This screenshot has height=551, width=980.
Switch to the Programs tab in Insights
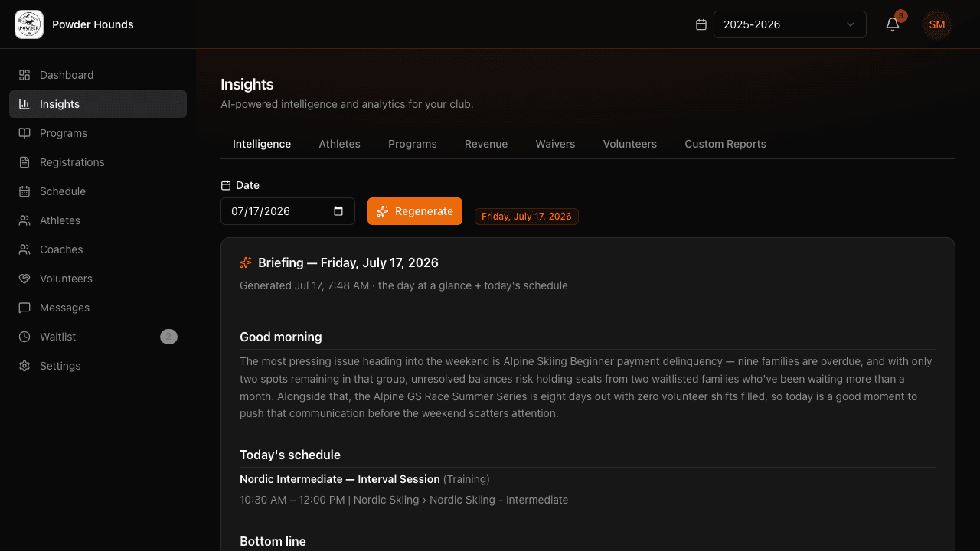click(x=413, y=144)
